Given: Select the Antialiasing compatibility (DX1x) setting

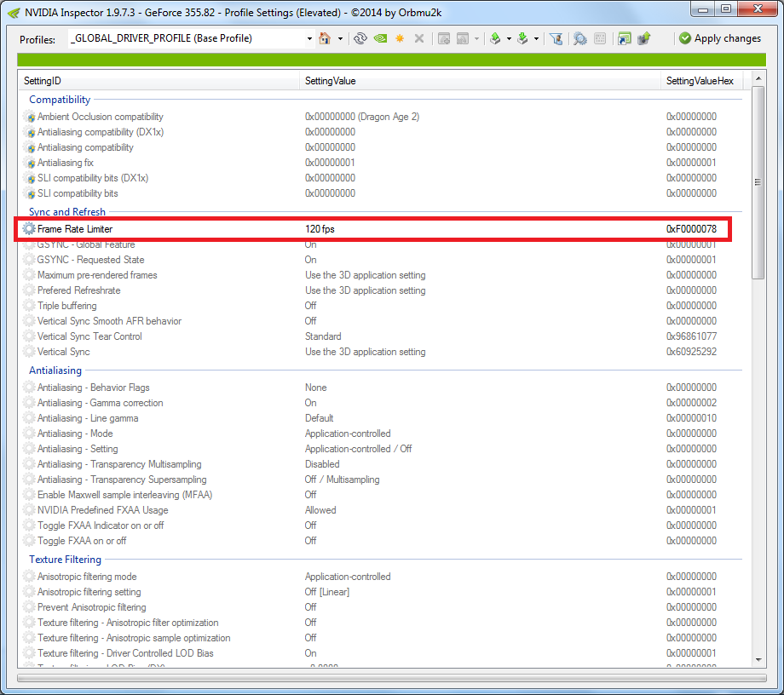Looking at the screenshot, I should pyautogui.click(x=101, y=132).
